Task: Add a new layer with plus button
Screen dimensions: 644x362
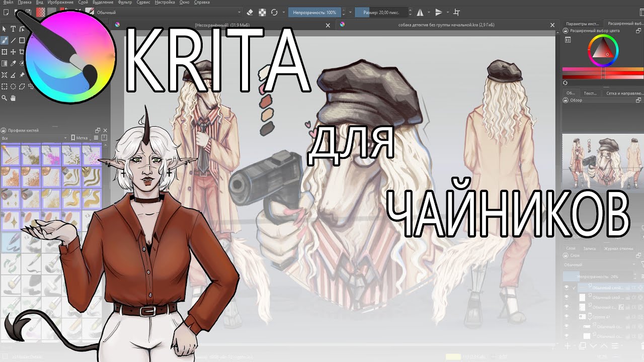Action: pyautogui.click(x=568, y=346)
